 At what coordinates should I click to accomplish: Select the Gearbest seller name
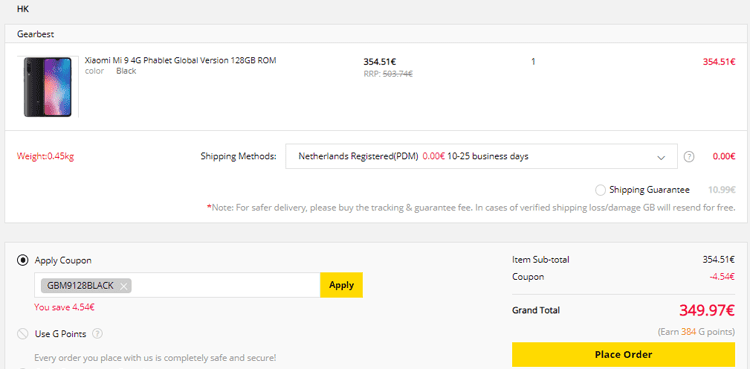click(x=35, y=34)
